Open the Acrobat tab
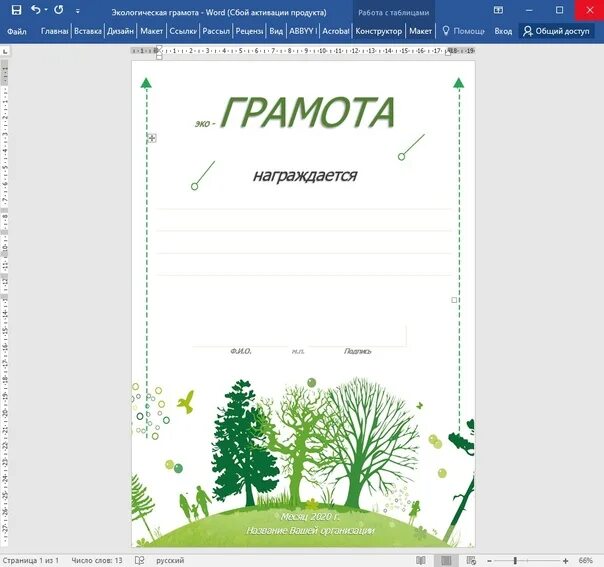604x567 pixels. click(x=336, y=31)
